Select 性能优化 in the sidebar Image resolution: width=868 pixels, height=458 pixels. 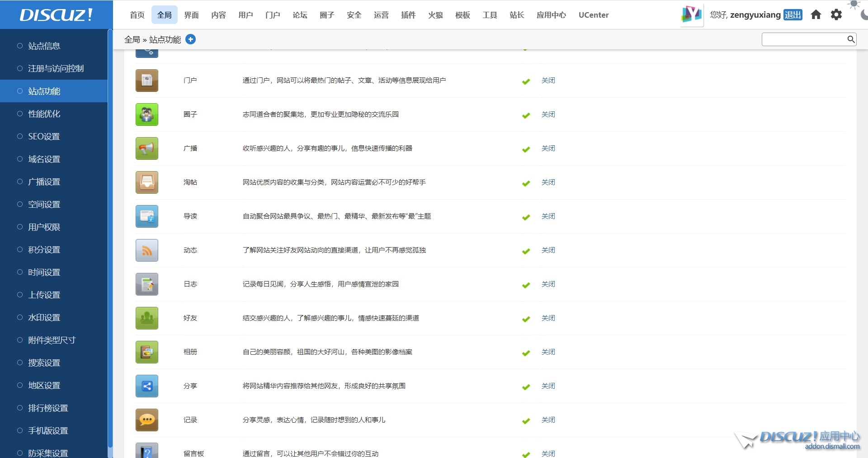point(44,114)
